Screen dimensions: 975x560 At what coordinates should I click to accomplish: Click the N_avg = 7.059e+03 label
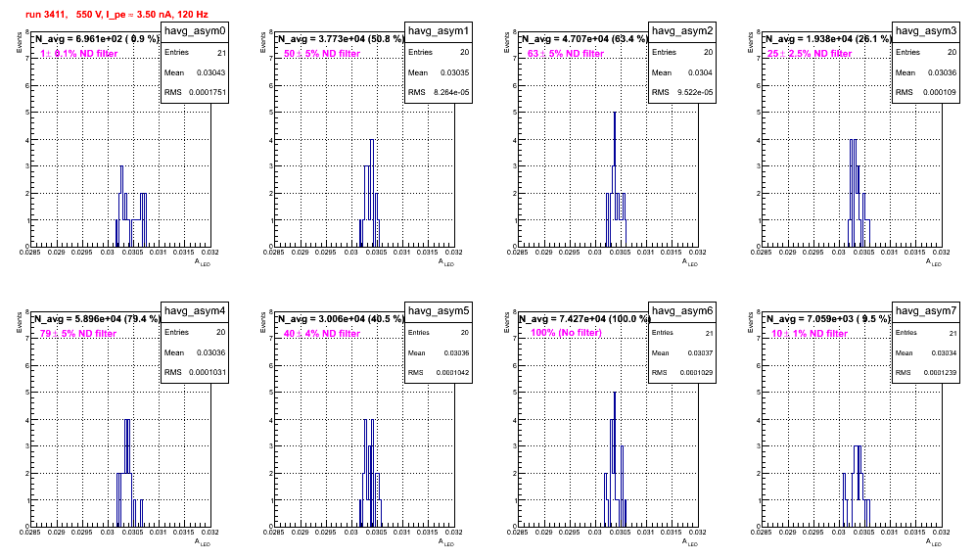[x=828, y=318]
